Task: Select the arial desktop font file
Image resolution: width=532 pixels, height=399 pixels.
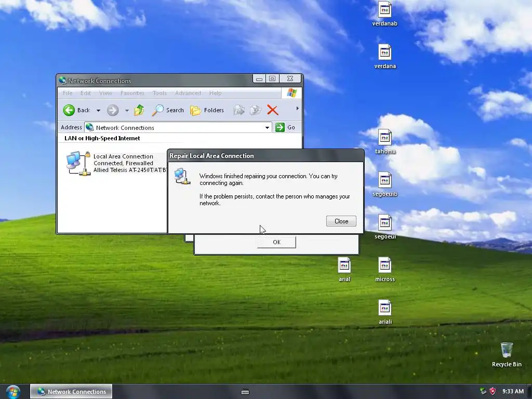Action: tap(344, 270)
